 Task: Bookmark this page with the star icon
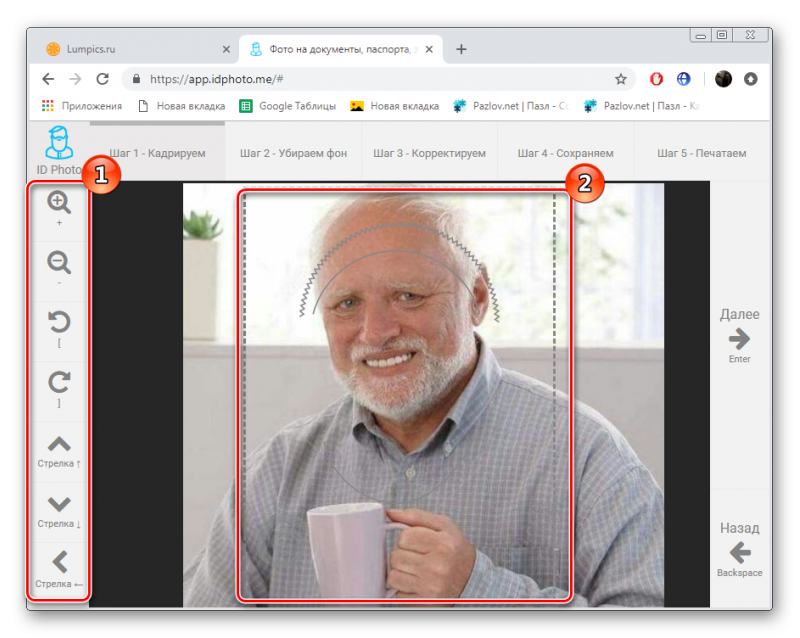[620, 79]
